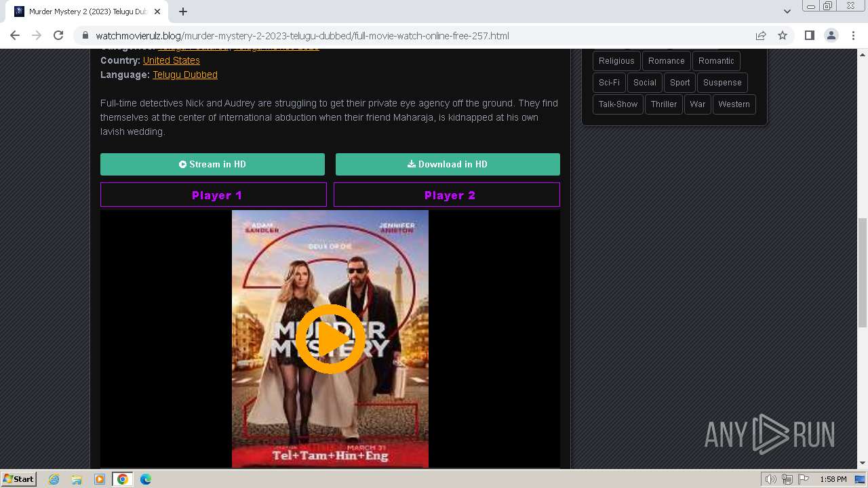Click the browser forward arrow

point(37,35)
